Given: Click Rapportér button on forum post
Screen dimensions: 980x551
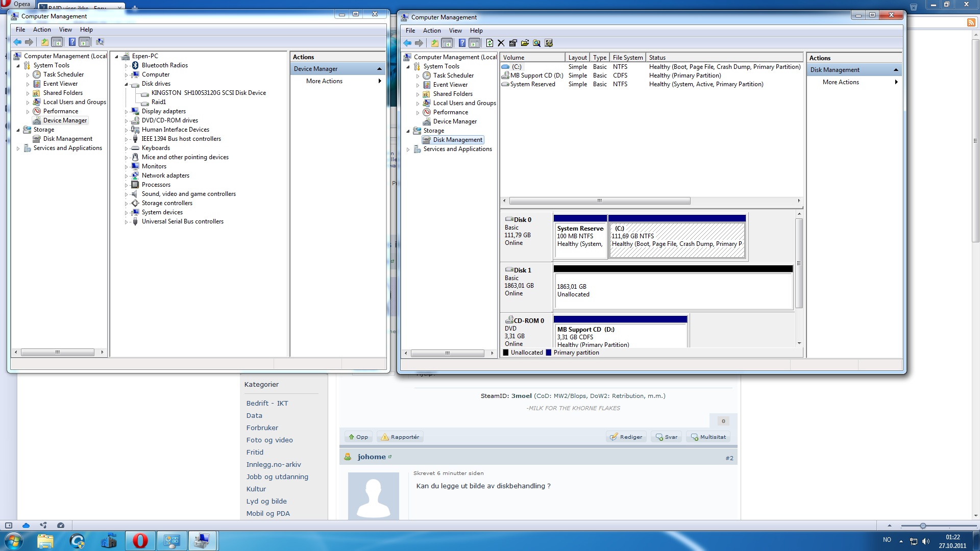Looking at the screenshot, I should (400, 437).
